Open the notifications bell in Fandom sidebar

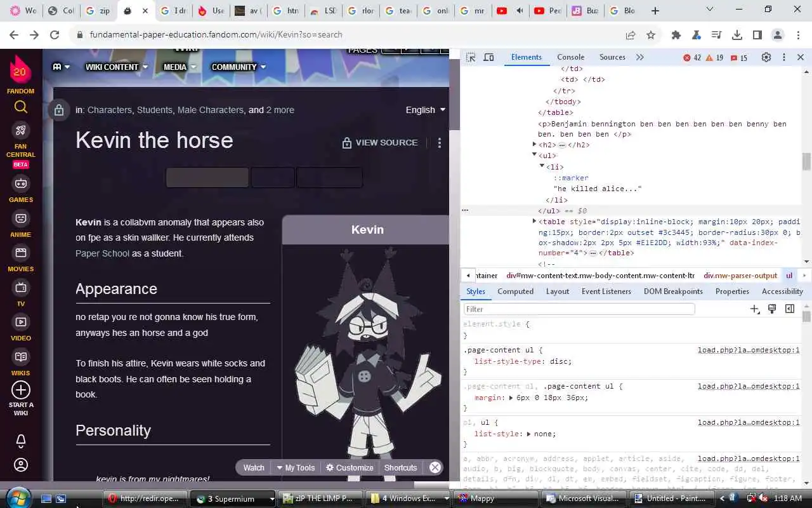(x=21, y=440)
